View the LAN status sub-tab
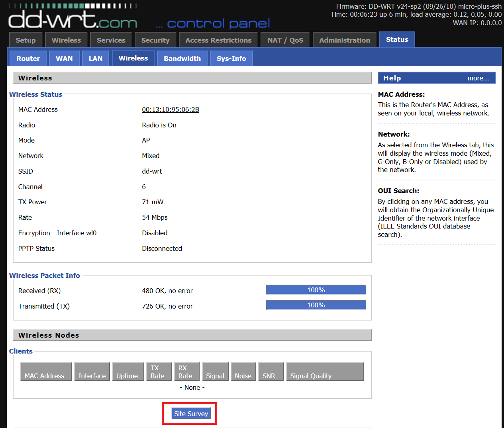Viewport: 504px width, 428px height. (95, 58)
